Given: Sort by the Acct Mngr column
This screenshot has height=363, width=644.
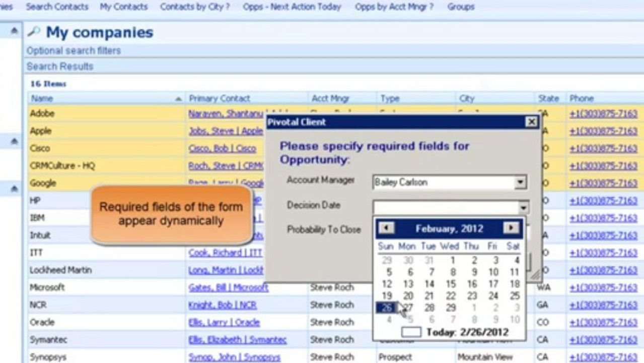Looking at the screenshot, I should tap(342, 98).
